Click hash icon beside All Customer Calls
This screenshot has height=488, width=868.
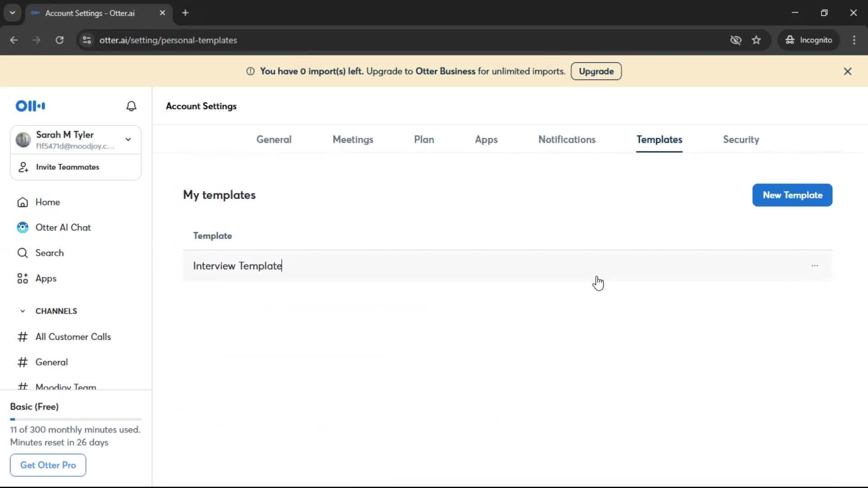pos(23,337)
